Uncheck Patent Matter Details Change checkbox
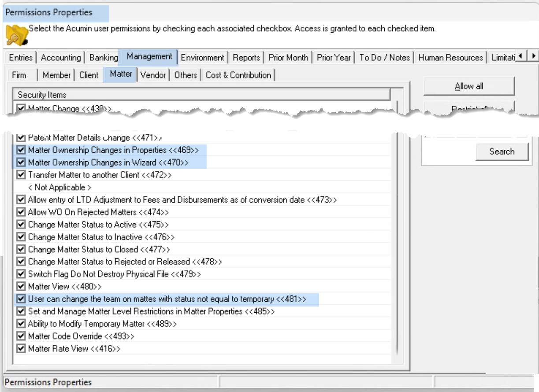539x392 pixels. [x=21, y=138]
